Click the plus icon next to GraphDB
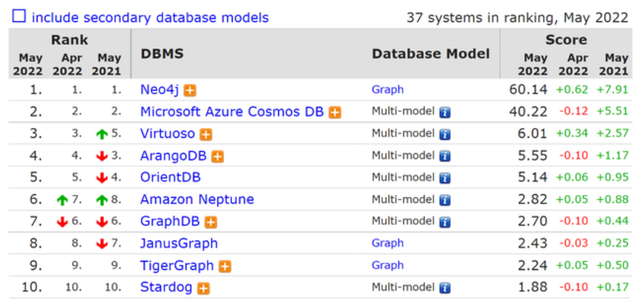The image size is (644, 306). [x=211, y=222]
